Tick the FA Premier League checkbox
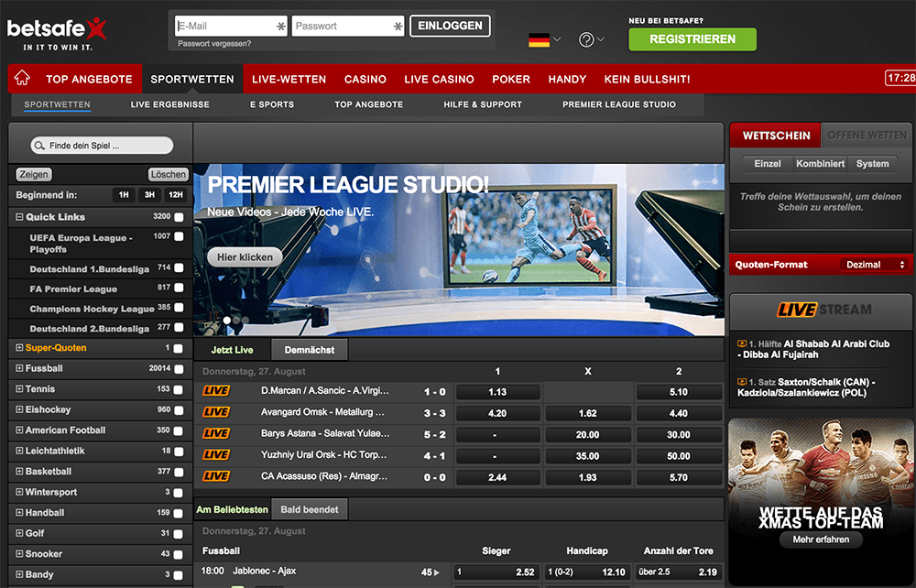 (x=179, y=288)
